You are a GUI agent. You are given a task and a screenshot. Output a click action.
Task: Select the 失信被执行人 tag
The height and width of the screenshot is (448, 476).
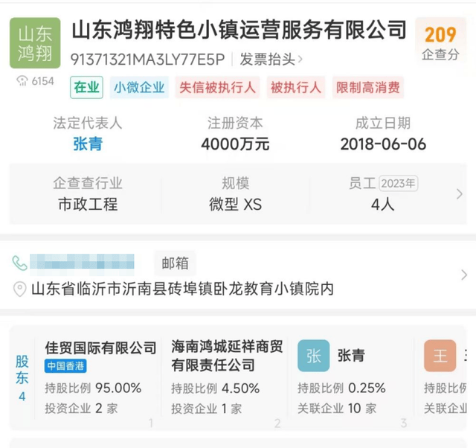click(217, 87)
